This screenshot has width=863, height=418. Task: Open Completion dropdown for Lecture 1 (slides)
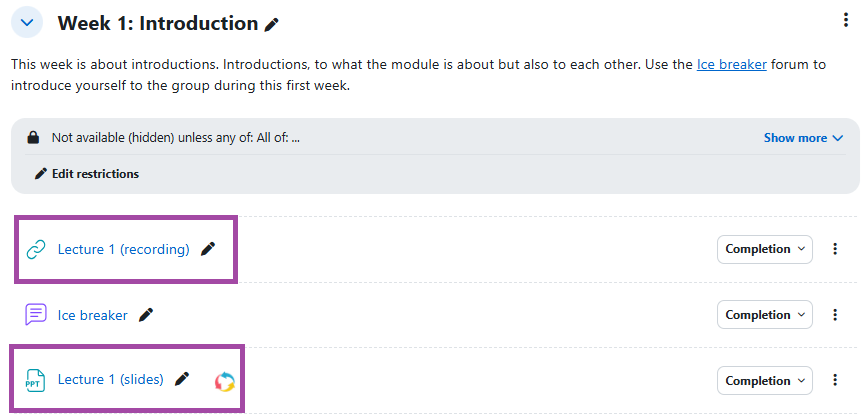[x=764, y=380]
